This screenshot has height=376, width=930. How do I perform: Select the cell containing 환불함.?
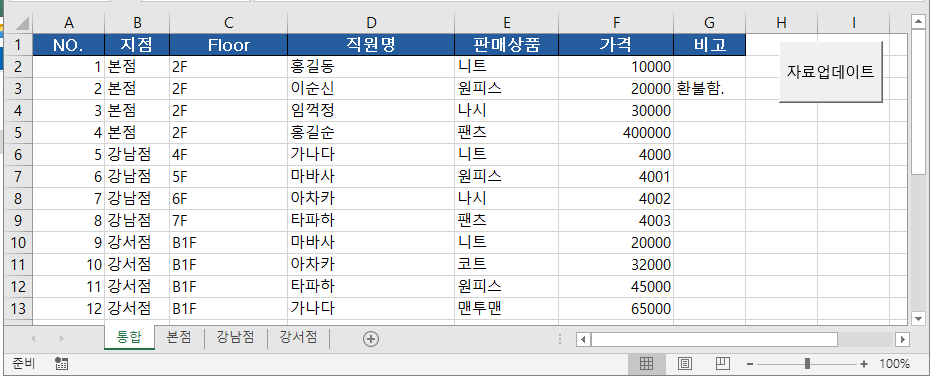point(709,89)
